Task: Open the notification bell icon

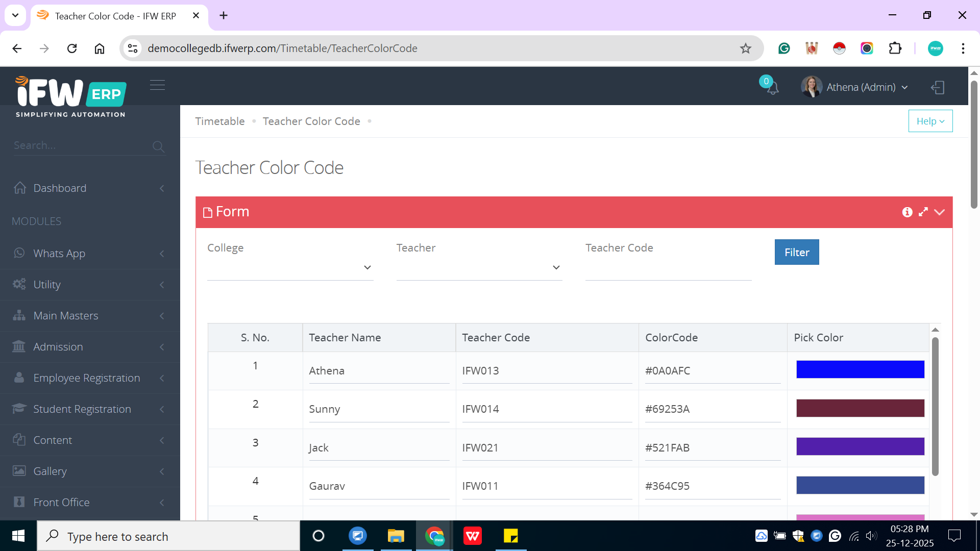Action: click(x=773, y=88)
